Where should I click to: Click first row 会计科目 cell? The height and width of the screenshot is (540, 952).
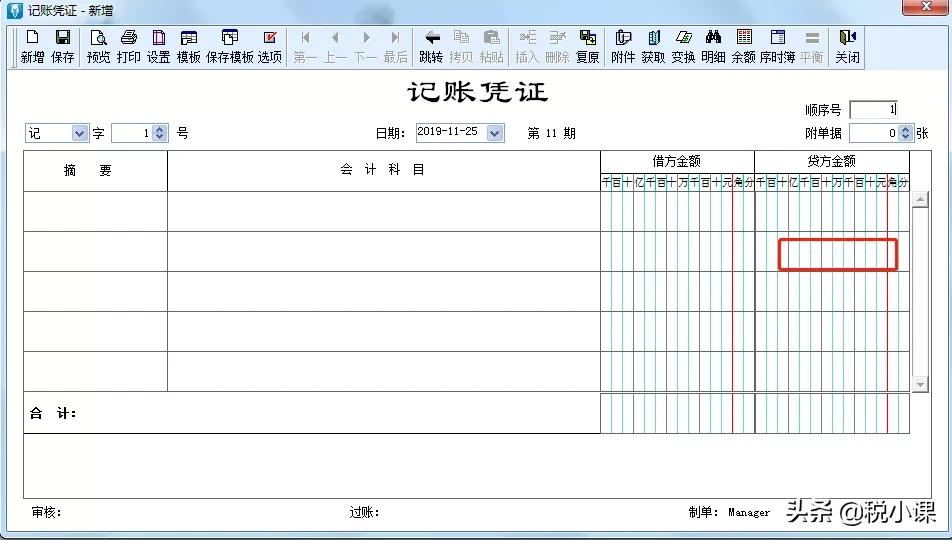point(384,211)
